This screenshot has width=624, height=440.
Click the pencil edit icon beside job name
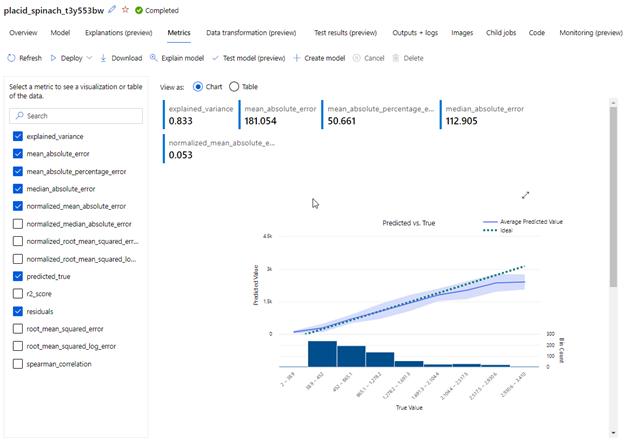[x=112, y=10]
